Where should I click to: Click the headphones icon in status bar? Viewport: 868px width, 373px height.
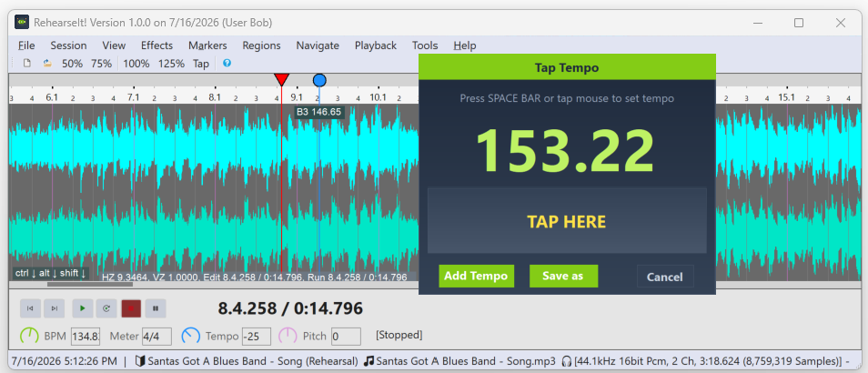[x=566, y=361]
